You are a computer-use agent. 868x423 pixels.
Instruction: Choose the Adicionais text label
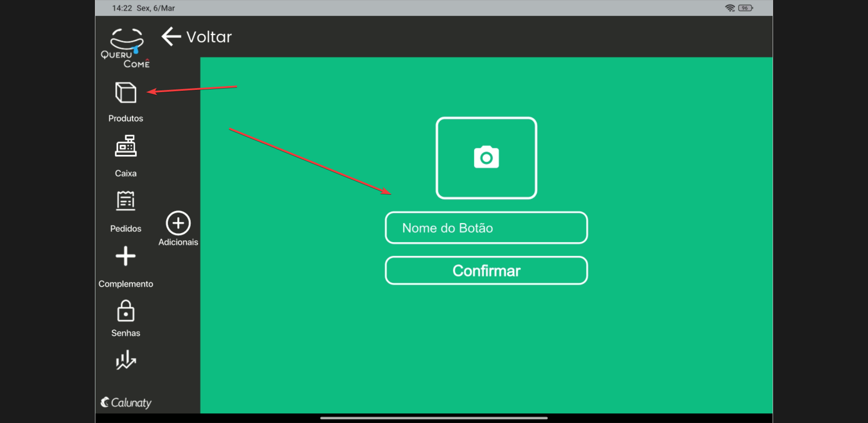[178, 242]
